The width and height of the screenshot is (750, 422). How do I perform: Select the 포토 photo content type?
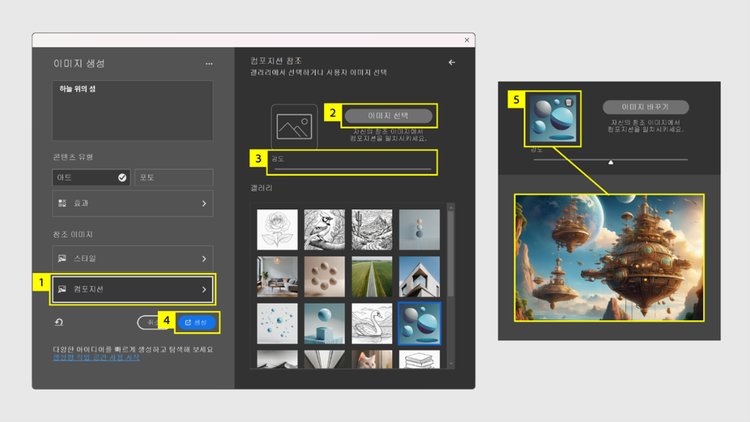[x=174, y=178]
